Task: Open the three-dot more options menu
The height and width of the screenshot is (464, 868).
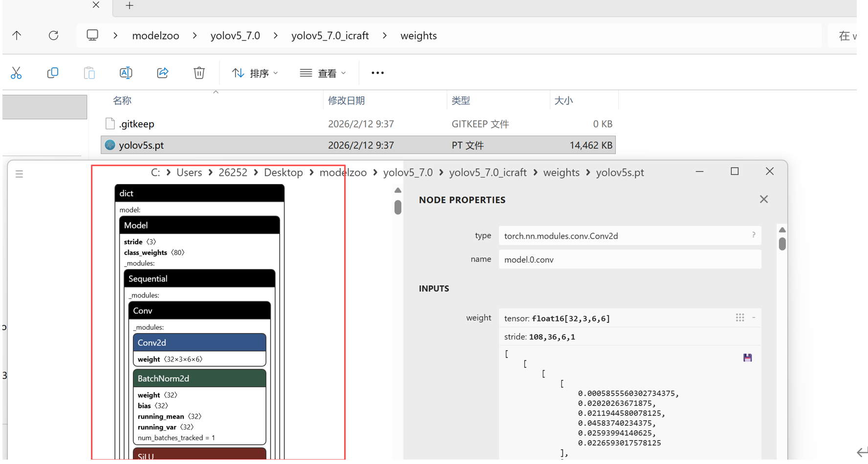Action: click(x=377, y=73)
